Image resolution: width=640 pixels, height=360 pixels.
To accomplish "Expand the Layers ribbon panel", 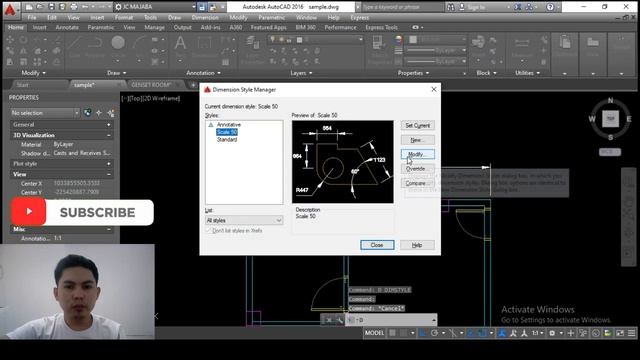I will click(x=301, y=73).
